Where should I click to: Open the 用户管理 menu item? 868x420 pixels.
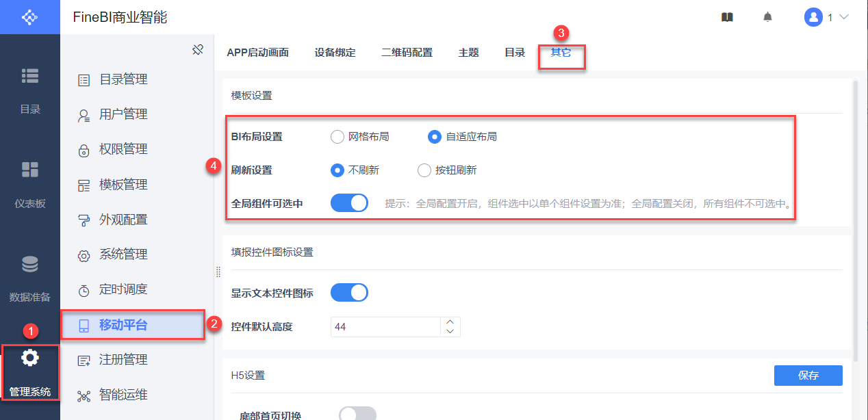pyautogui.click(x=123, y=114)
